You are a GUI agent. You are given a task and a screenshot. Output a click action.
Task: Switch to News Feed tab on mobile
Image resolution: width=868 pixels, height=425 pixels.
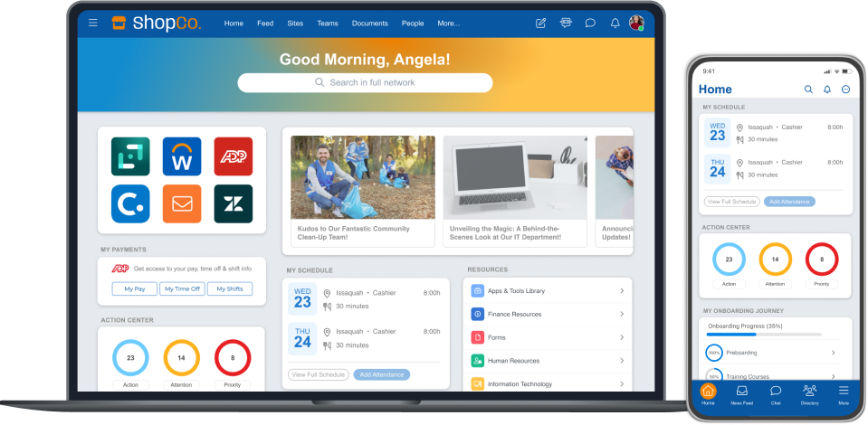click(x=741, y=394)
